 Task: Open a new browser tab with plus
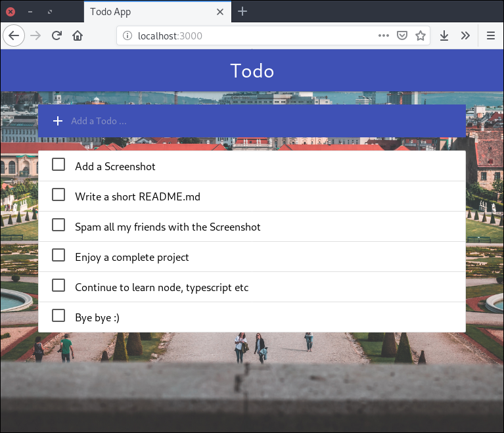pyautogui.click(x=242, y=12)
